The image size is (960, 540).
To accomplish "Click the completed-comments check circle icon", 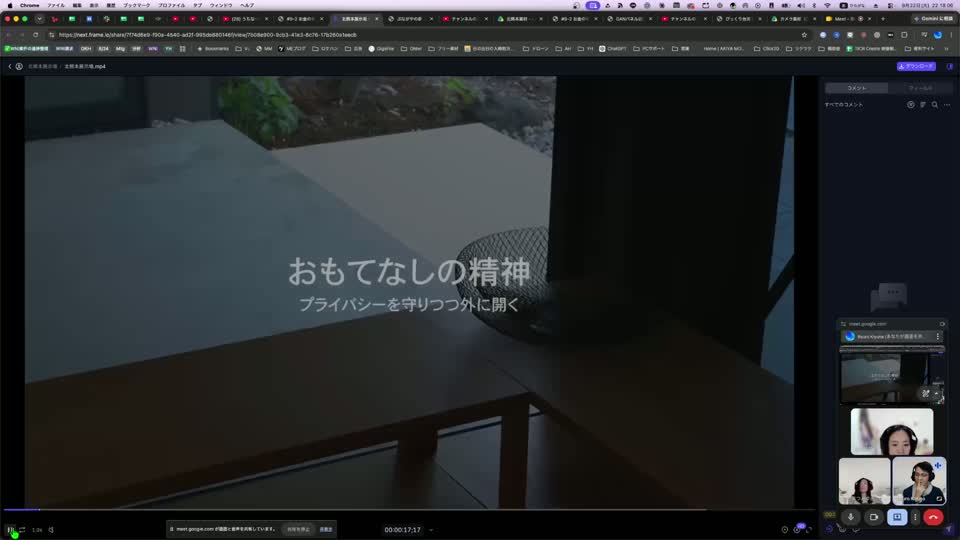I will (911, 105).
